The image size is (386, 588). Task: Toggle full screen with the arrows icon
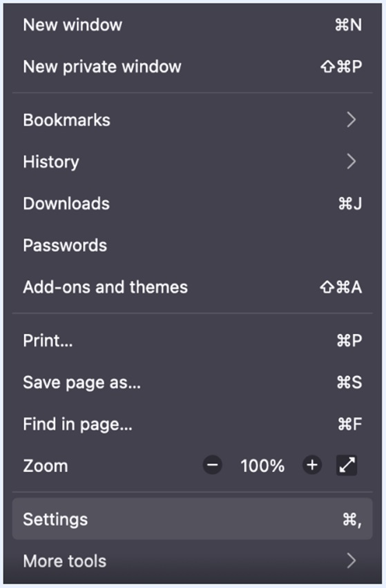pyautogui.click(x=347, y=465)
